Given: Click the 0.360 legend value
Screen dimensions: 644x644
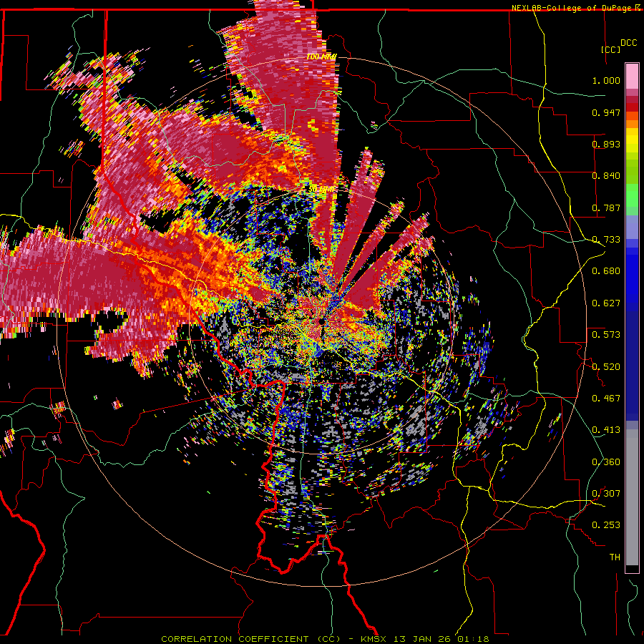Looking at the screenshot, I should click(x=606, y=462).
